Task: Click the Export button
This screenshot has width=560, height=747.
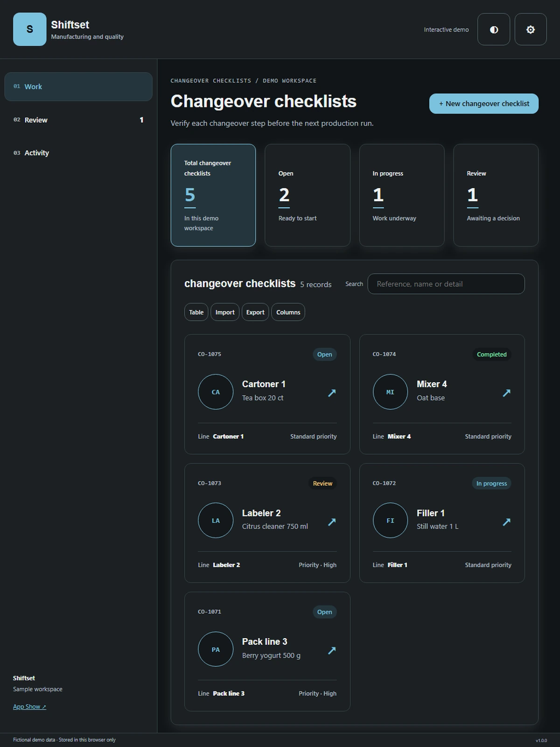Action: 255,312
